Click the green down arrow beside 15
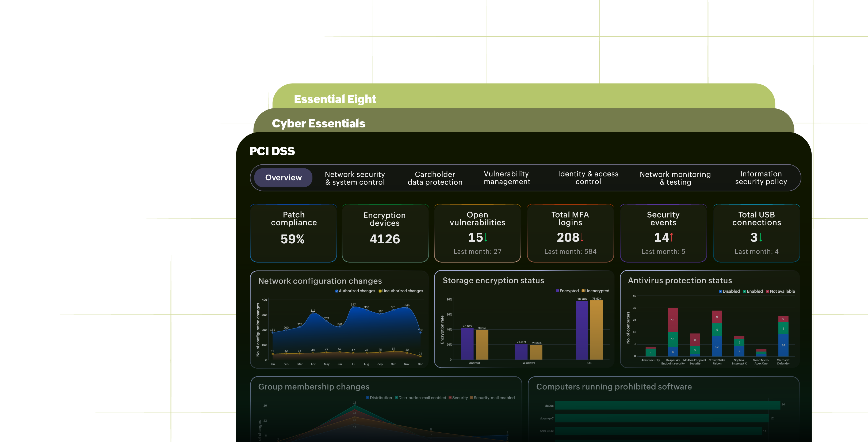 click(486, 238)
